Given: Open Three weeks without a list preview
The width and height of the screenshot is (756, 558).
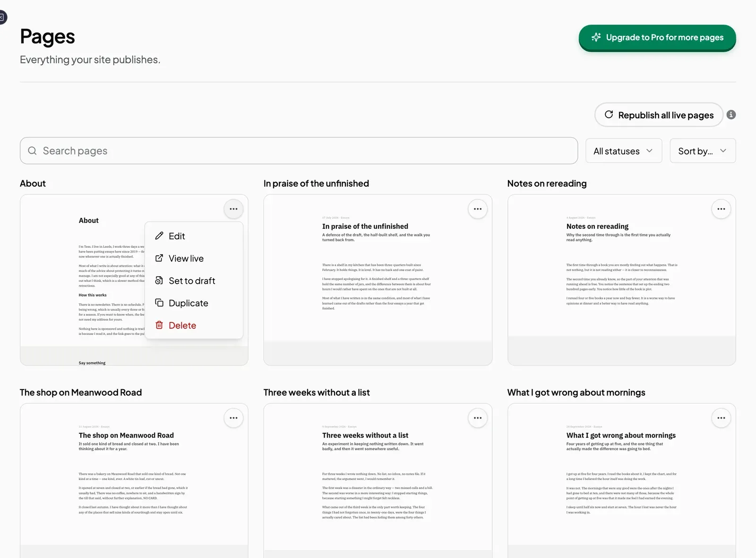Looking at the screenshot, I should pyautogui.click(x=378, y=481).
